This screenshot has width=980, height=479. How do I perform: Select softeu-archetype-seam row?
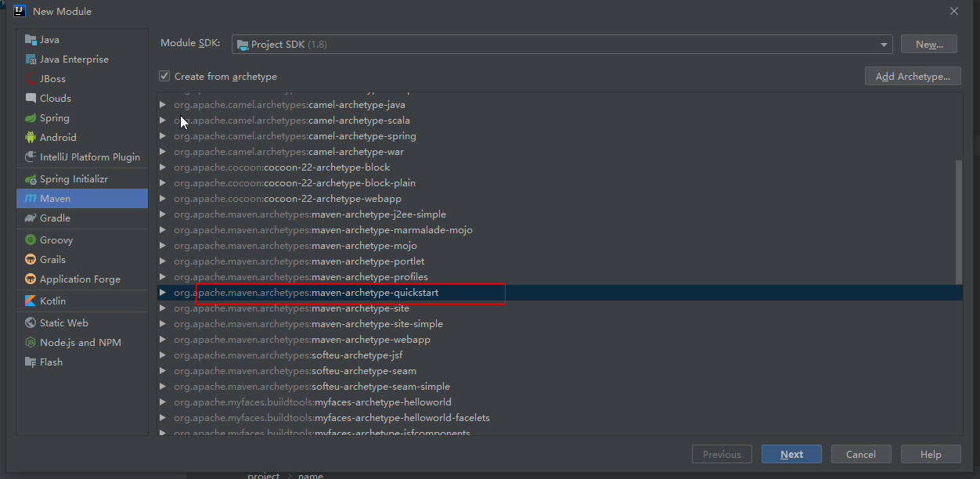[x=560, y=371]
